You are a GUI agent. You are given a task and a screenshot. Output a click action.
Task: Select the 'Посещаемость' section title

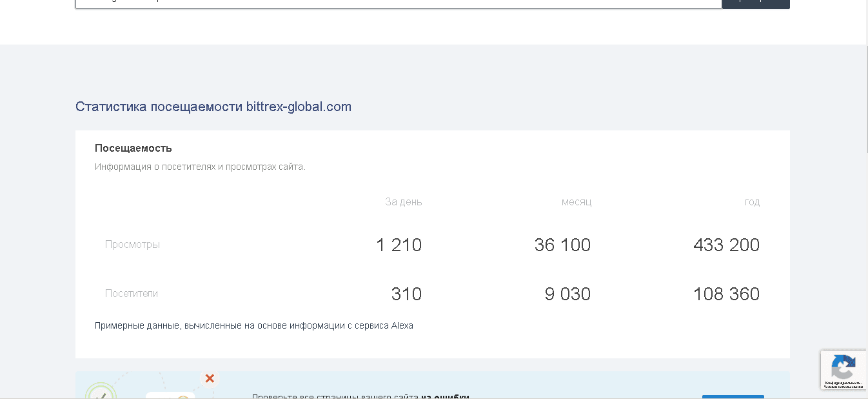click(133, 148)
